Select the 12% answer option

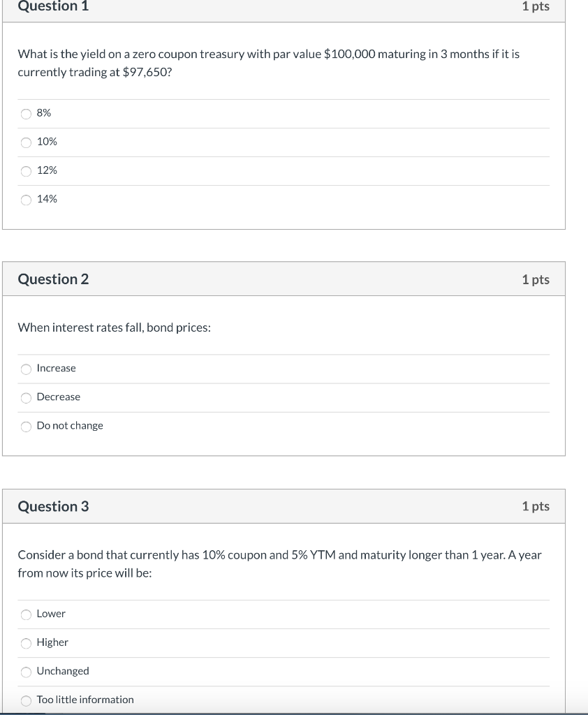point(26,170)
